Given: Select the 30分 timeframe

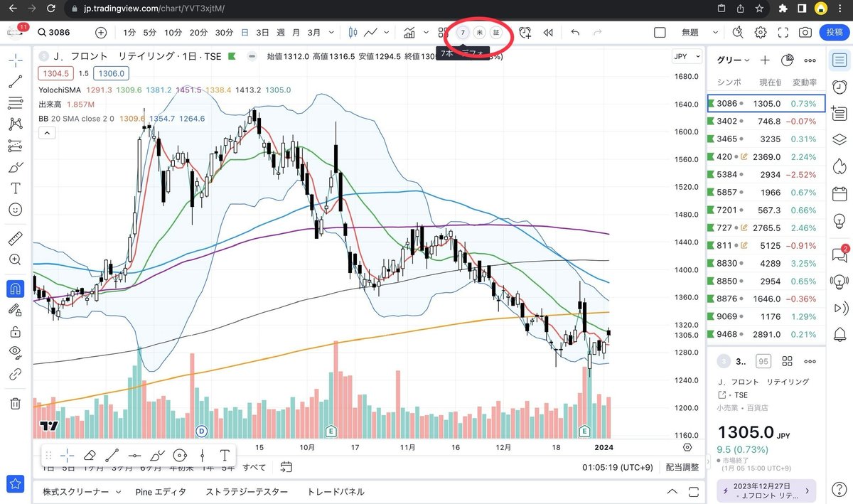Looking at the screenshot, I should 224,33.
